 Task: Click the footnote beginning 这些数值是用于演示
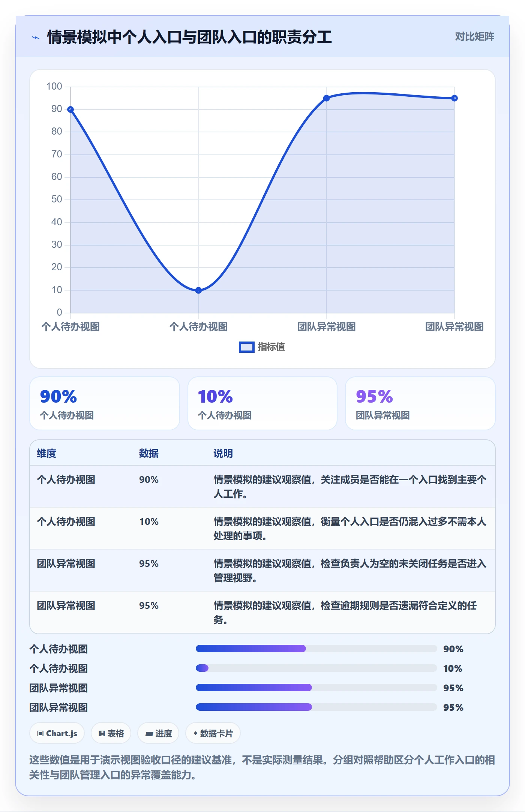[262, 767]
